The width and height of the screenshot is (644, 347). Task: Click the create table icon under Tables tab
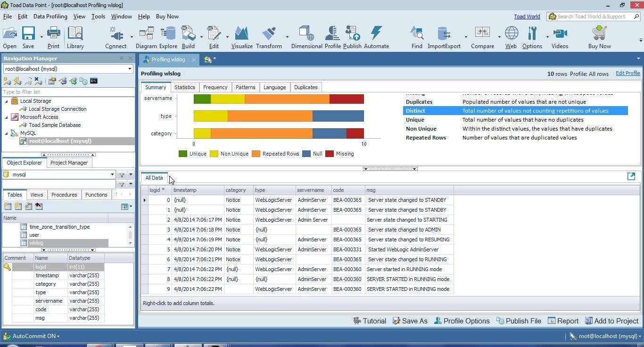[8, 207]
